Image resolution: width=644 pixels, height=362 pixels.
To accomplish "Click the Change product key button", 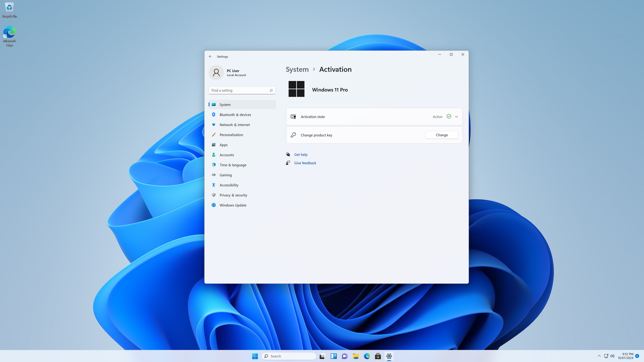I will pos(442,135).
